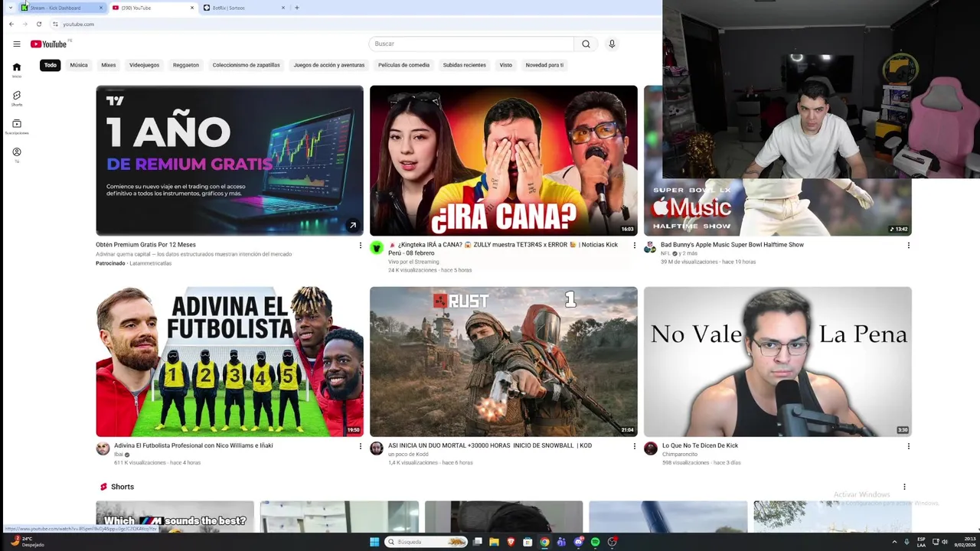Open more options for the Rust Snowball video
The image size is (980, 551).
tap(634, 445)
